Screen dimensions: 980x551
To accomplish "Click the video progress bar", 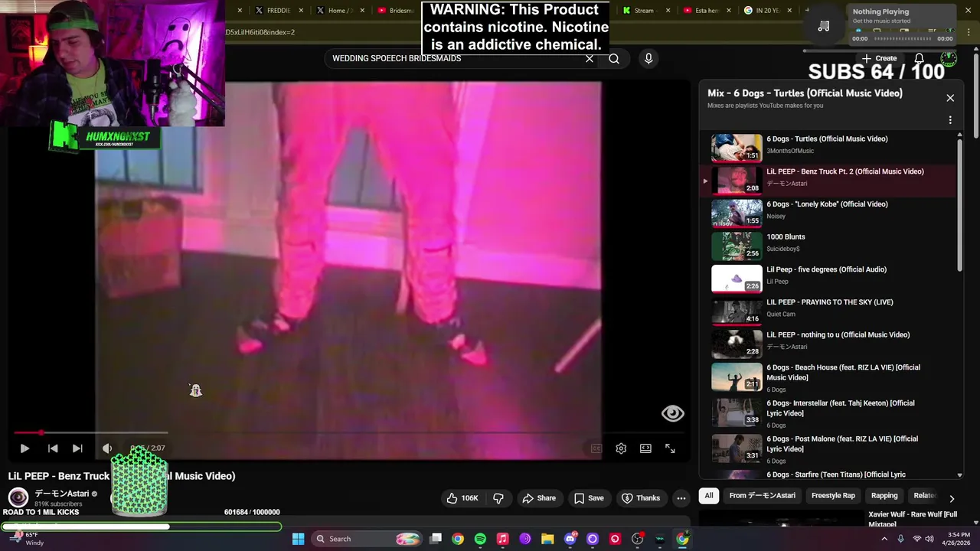I will [x=348, y=433].
